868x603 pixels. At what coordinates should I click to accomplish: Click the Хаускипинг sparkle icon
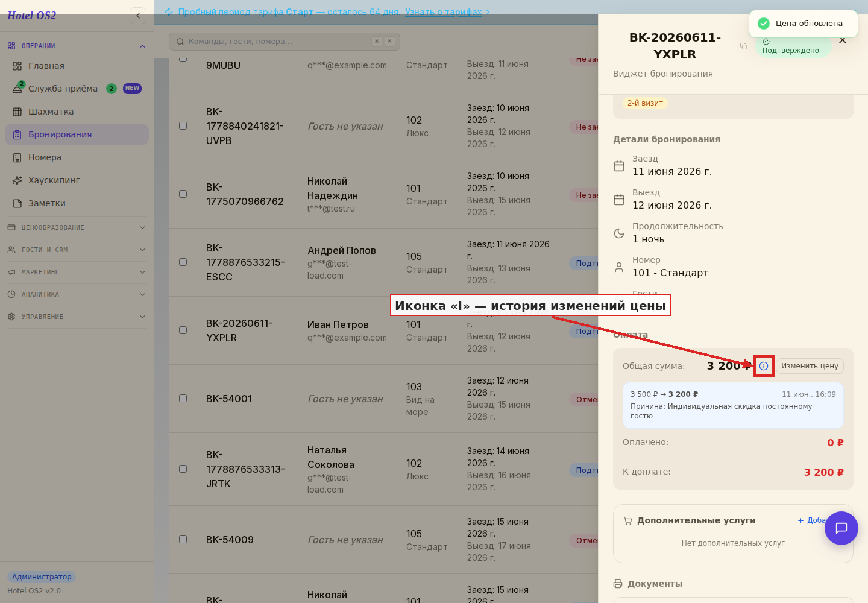click(17, 180)
